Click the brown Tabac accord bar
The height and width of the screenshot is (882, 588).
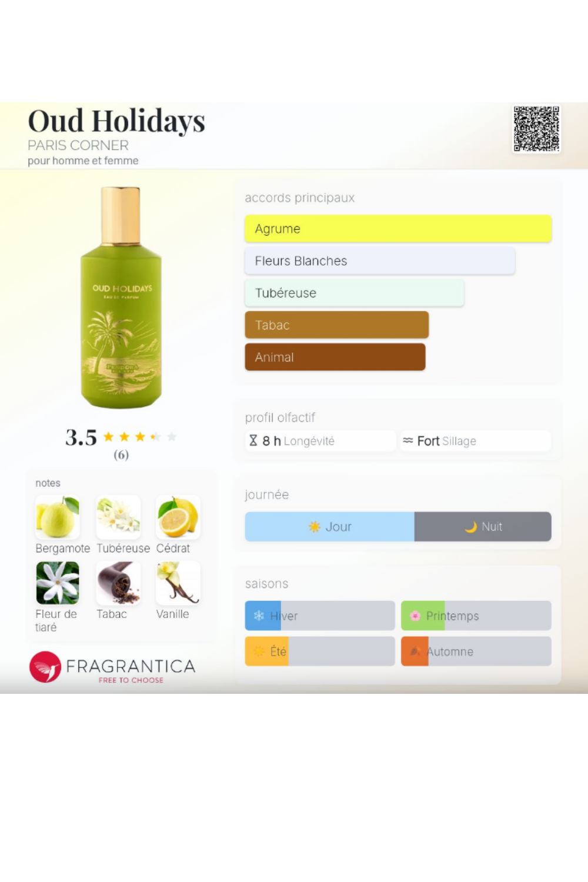[x=337, y=325]
